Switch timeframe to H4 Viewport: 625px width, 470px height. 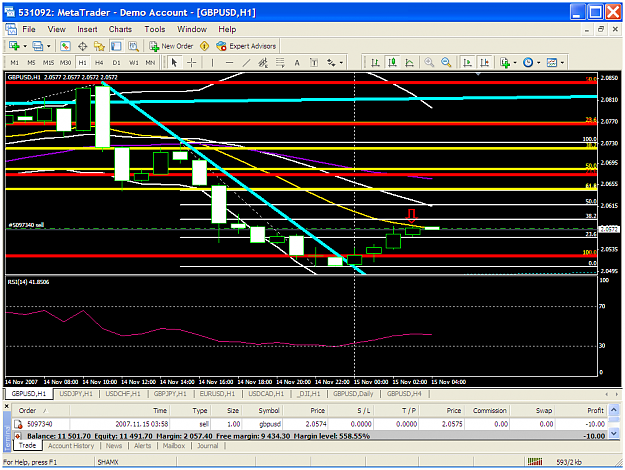click(x=99, y=63)
